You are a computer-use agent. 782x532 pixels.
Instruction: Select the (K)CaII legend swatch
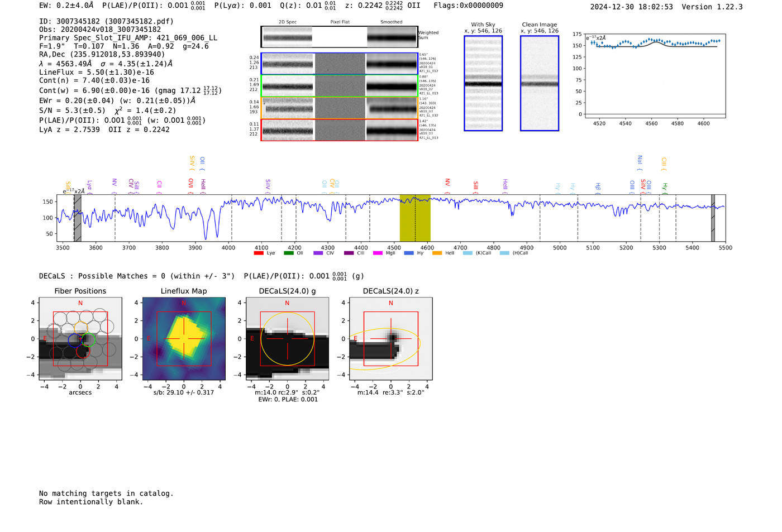click(468, 253)
